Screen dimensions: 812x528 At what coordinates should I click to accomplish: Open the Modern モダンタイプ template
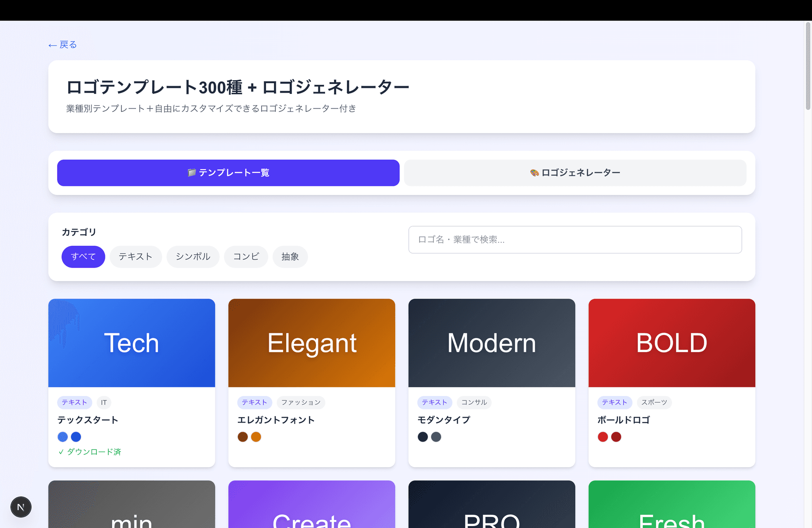click(491, 342)
